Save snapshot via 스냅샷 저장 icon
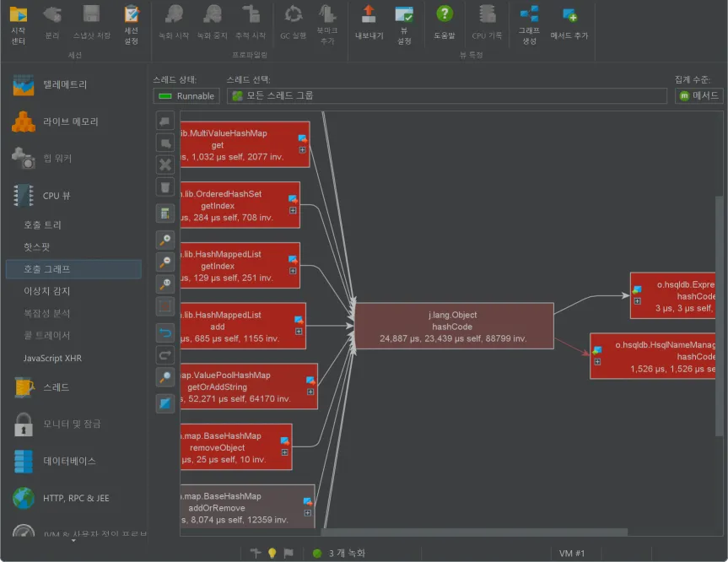 coord(91,24)
